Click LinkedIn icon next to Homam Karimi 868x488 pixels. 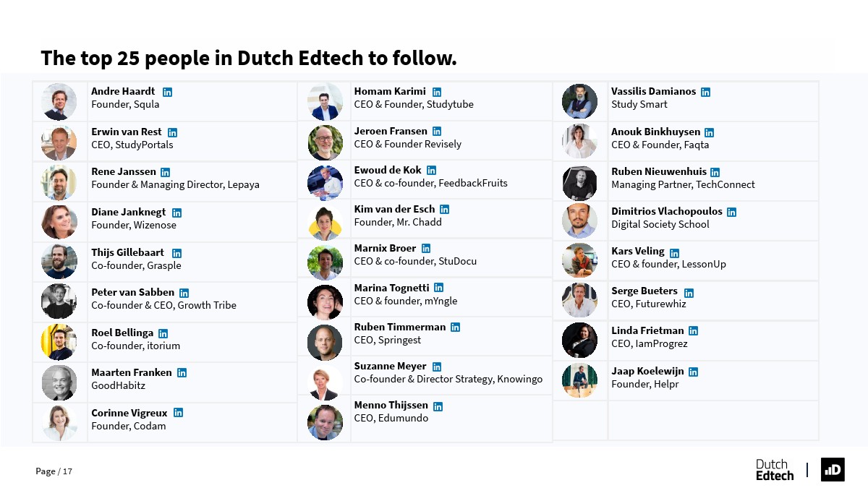(x=437, y=93)
